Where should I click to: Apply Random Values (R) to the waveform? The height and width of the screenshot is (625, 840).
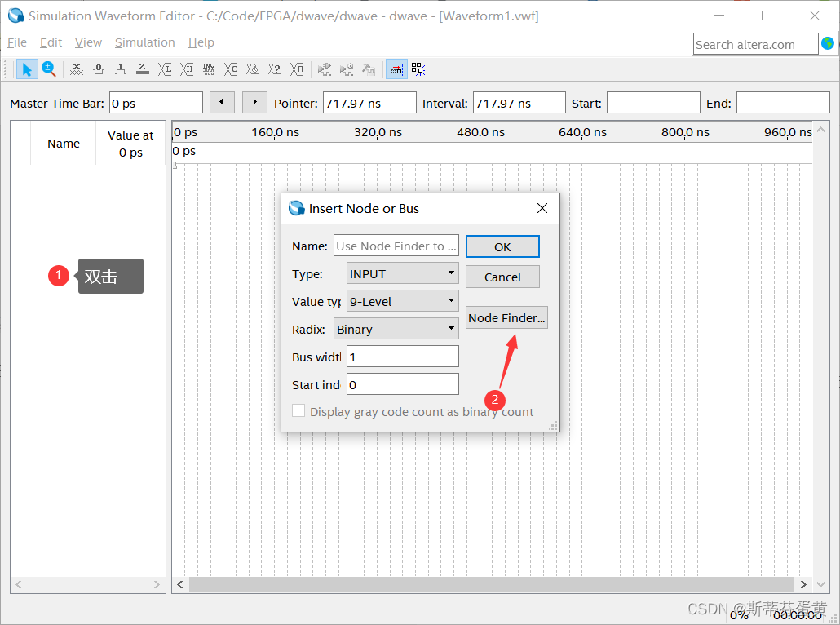click(297, 69)
